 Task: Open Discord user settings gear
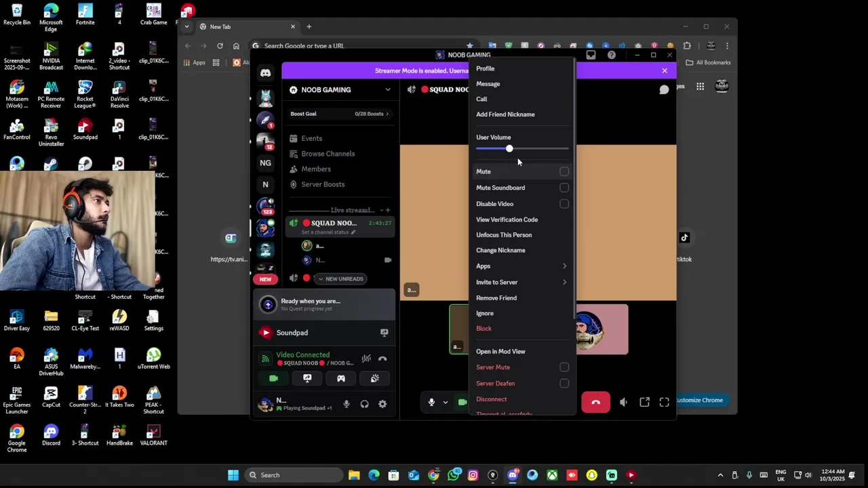click(x=382, y=404)
